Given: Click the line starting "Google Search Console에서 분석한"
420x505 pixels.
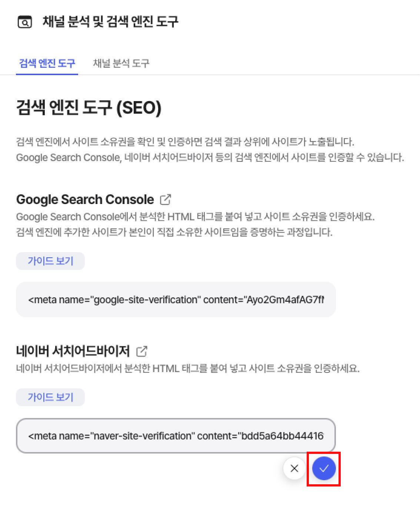Looking at the screenshot, I should click(195, 217).
